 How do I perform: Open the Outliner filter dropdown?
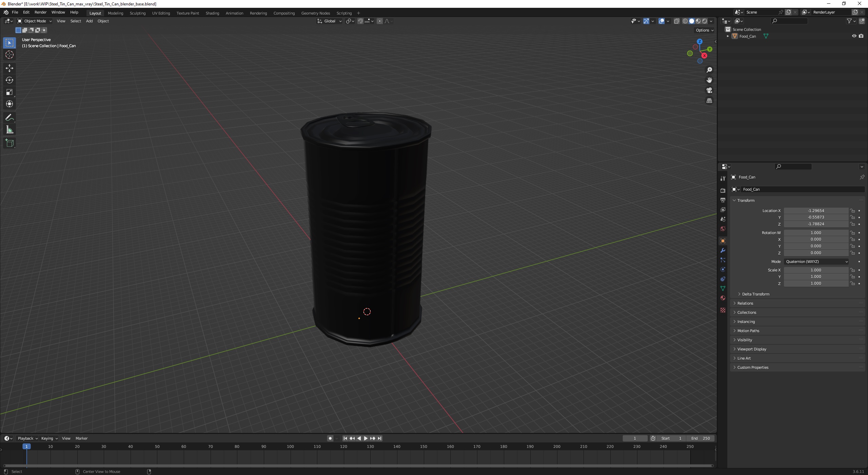pyautogui.click(x=851, y=21)
